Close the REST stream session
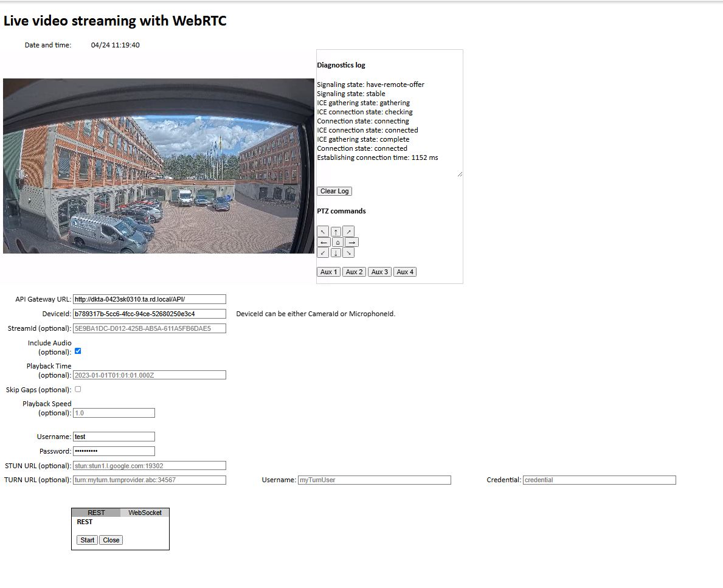 [x=111, y=540]
